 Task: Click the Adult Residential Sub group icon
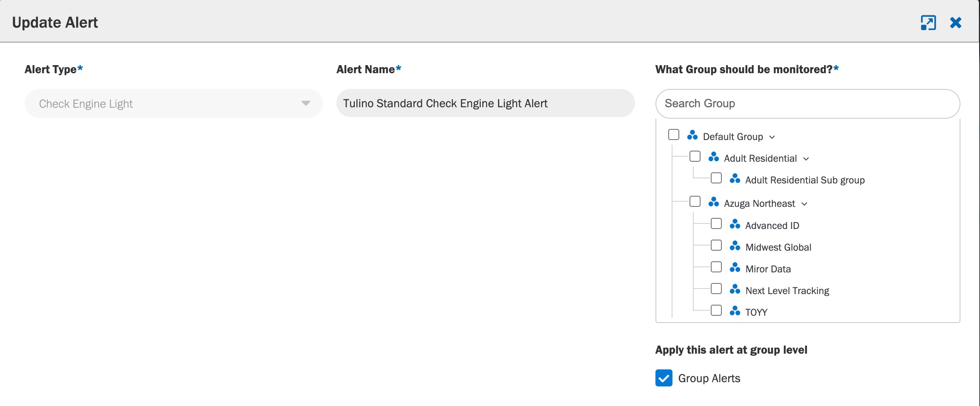(x=735, y=179)
